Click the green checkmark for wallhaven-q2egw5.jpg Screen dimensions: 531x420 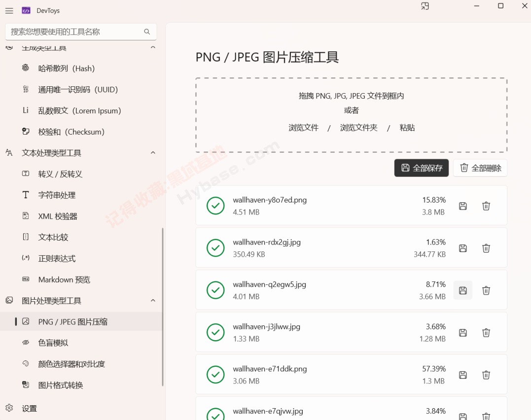click(x=215, y=290)
